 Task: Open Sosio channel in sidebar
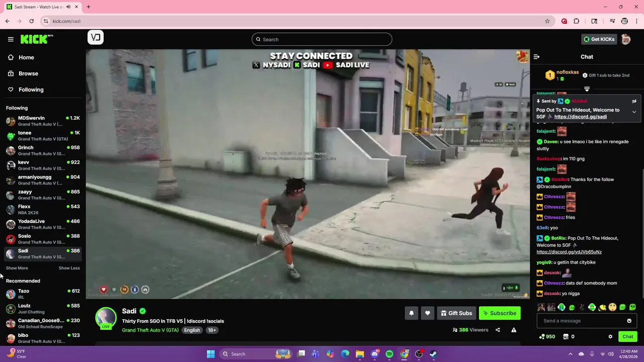(x=43, y=239)
